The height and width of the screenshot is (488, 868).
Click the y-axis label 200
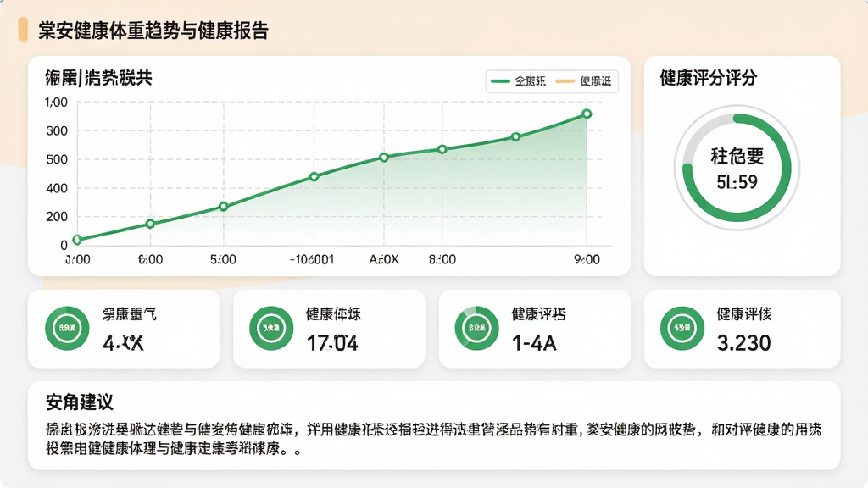point(57,217)
